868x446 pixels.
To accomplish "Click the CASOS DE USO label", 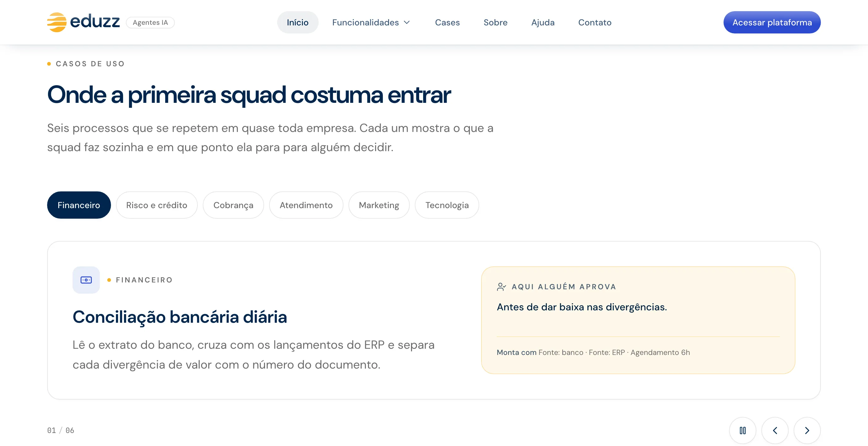I will (90, 63).
